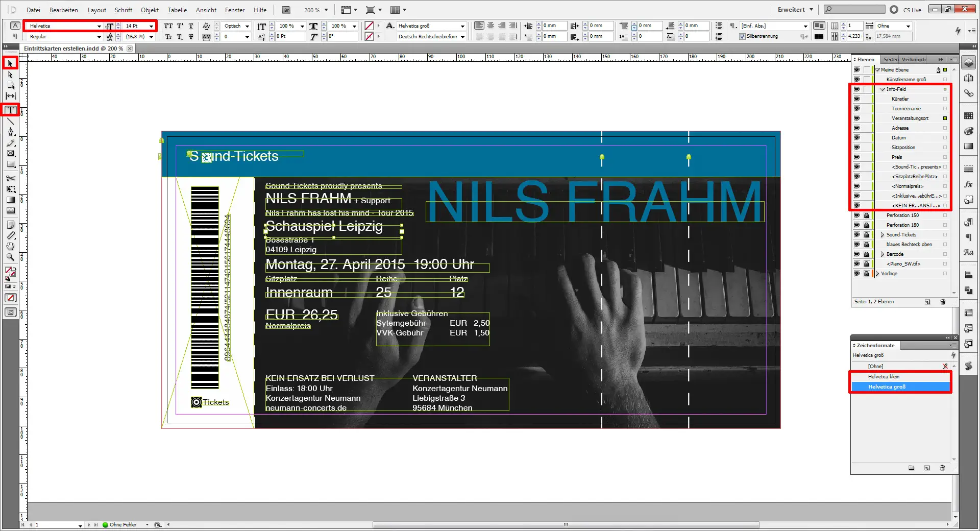Screen dimensions: 980x531
Task: Open the Character panel via Aa icon
Action: [968, 253]
